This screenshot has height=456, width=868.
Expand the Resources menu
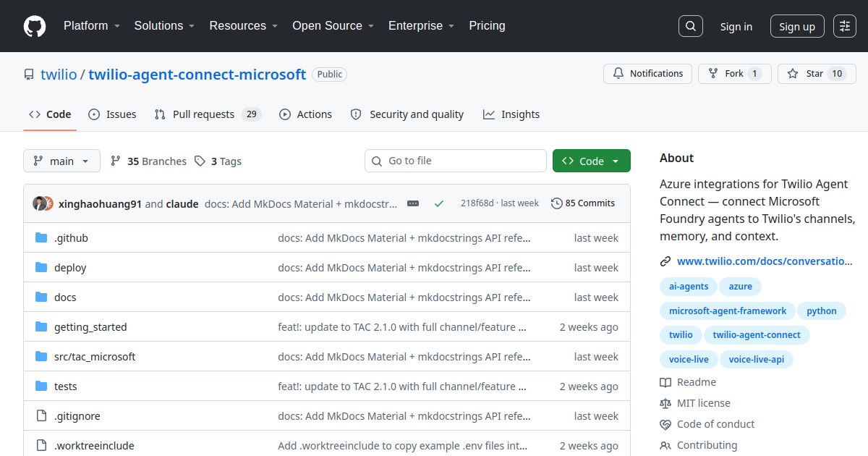[x=244, y=26]
